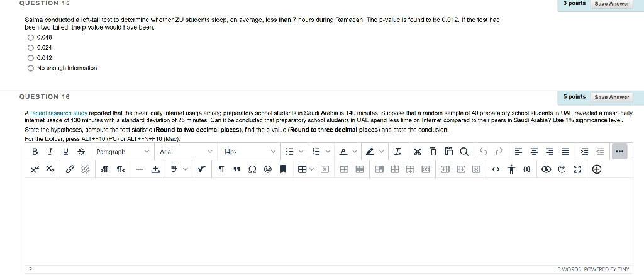Open the editor help dialog
Image resolution: width=644 pixels, height=275 pixels.
tap(562, 169)
